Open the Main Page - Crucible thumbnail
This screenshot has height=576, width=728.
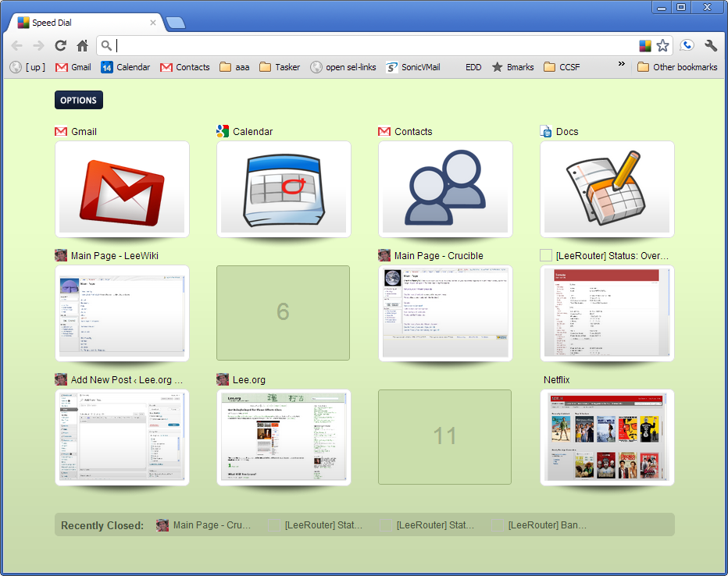[x=445, y=313]
